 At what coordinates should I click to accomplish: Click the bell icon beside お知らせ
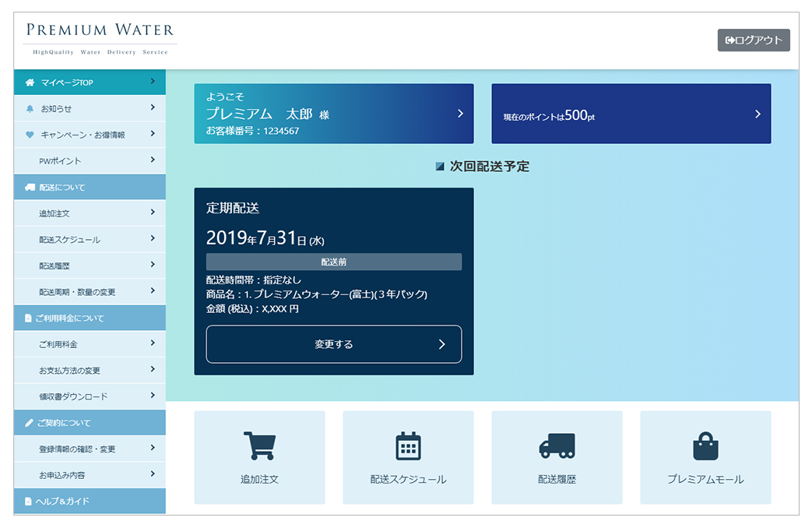coord(30,109)
